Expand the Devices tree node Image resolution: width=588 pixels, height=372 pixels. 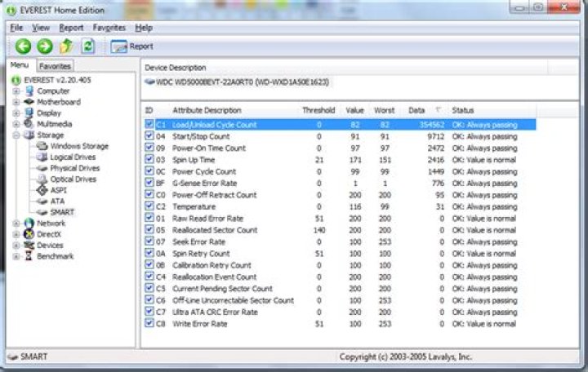tap(16, 245)
